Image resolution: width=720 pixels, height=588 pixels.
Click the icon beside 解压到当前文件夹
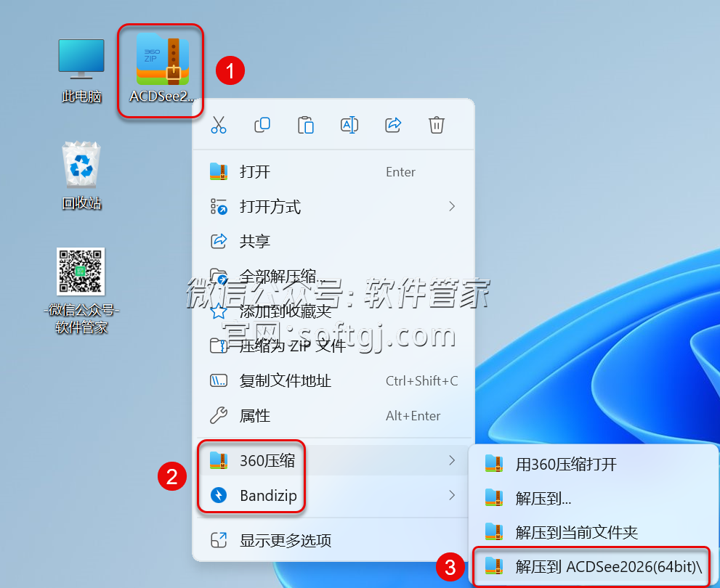pos(494,531)
